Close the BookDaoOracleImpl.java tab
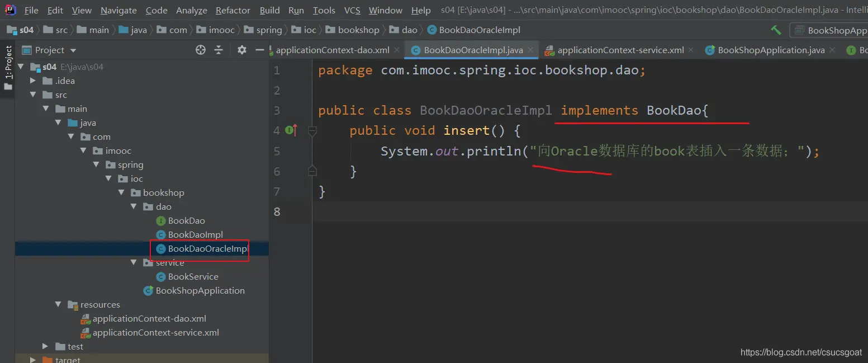Image resolution: width=868 pixels, height=363 pixels. click(530, 50)
